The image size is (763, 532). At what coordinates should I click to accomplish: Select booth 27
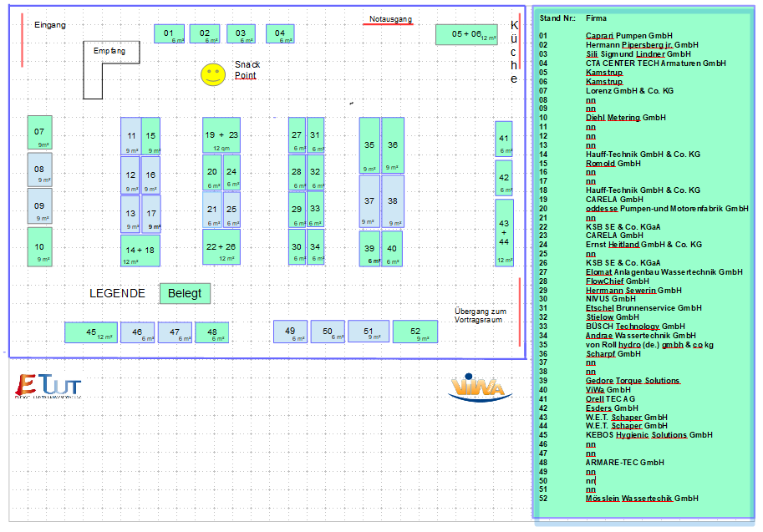click(297, 135)
